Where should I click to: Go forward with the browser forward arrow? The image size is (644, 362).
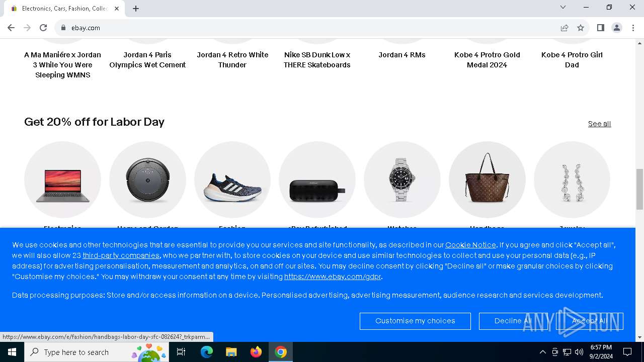27,28
